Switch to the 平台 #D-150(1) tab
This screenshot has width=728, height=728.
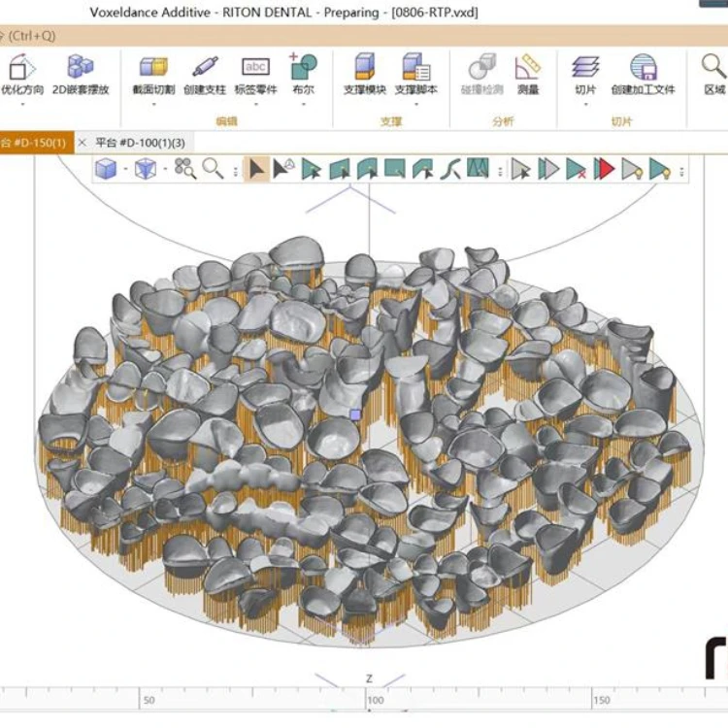[36, 143]
